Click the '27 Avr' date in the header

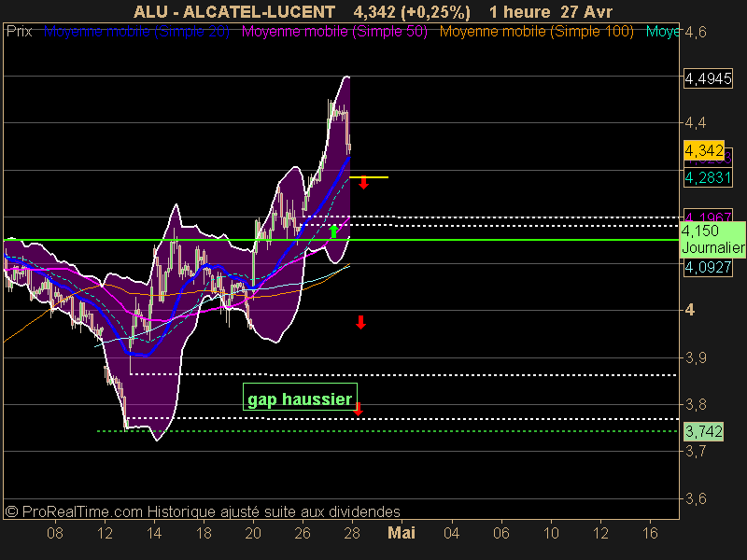[x=586, y=12]
